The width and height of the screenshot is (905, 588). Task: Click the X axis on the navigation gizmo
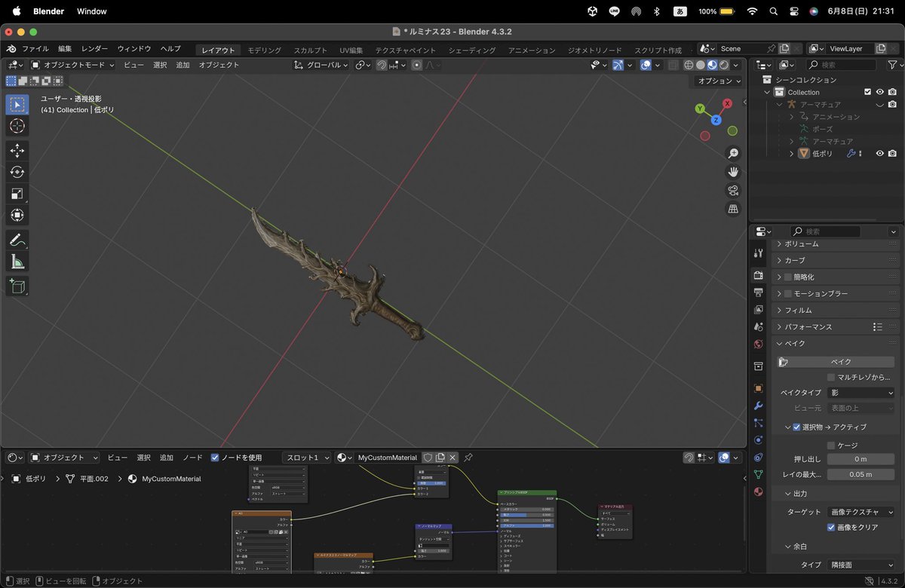pyautogui.click(x=728, y=103)
